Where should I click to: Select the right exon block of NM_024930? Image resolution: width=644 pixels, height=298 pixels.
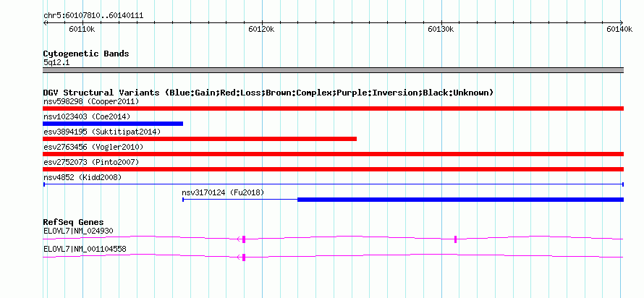[x=455, y=239]
